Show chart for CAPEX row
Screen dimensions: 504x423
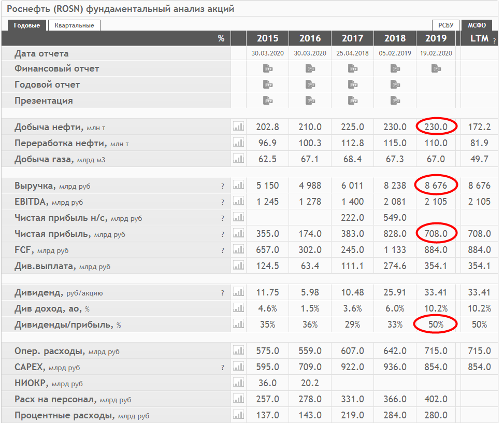coord(238,366)
